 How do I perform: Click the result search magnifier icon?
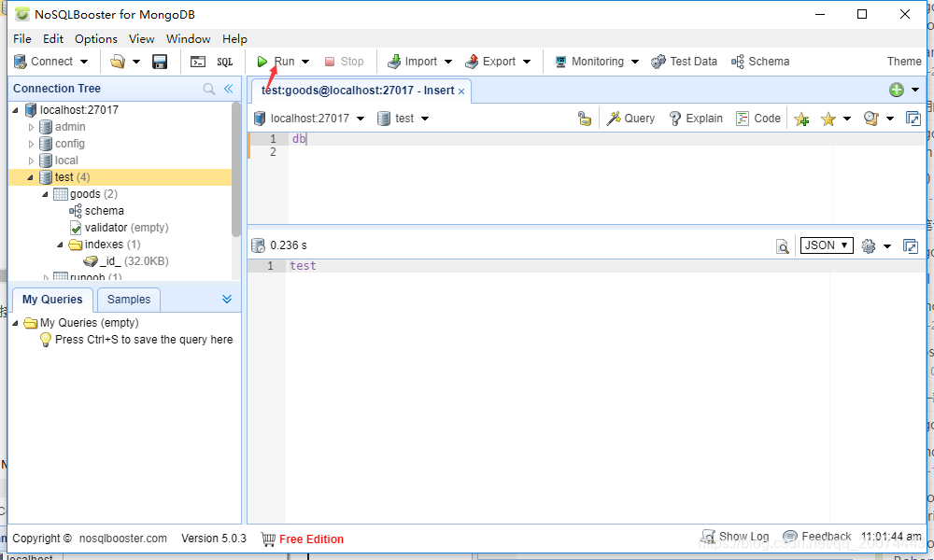pyautogui.click(x=783, y=245)
